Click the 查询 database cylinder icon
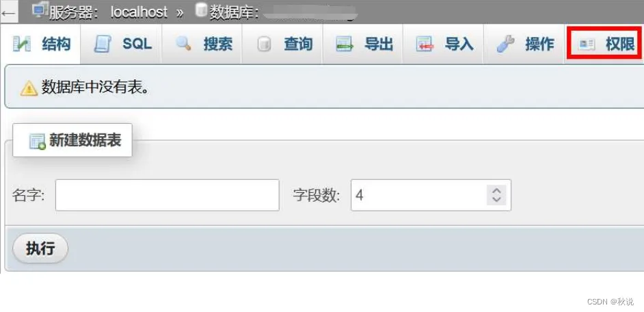 coord(264,44)
